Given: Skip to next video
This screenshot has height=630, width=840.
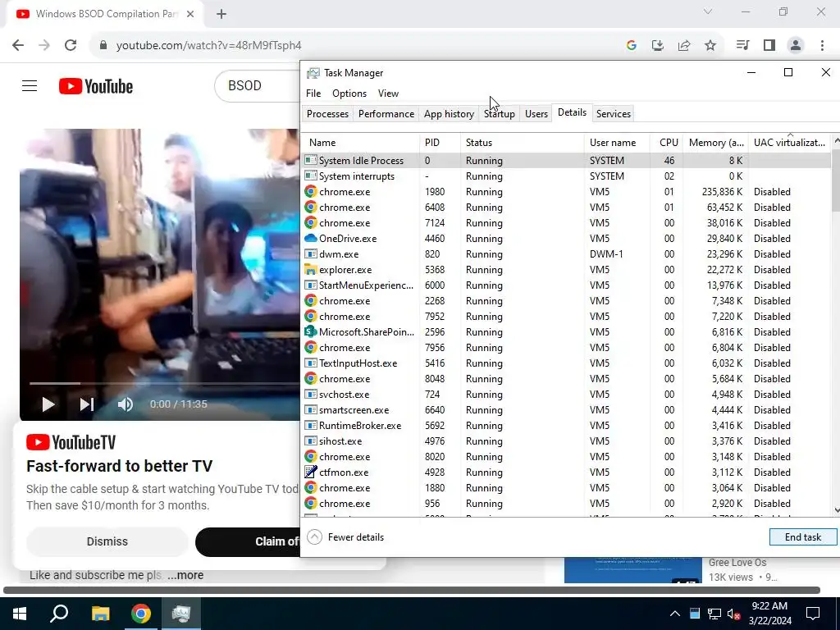Looking at the screenshot, I should [x=87, y=404].
